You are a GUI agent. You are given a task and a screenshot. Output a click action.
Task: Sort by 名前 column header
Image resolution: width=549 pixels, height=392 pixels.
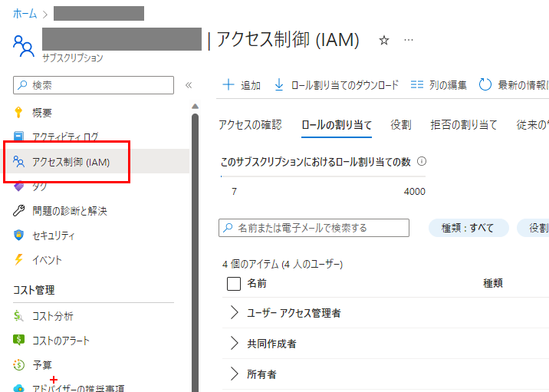coord(257,283)
